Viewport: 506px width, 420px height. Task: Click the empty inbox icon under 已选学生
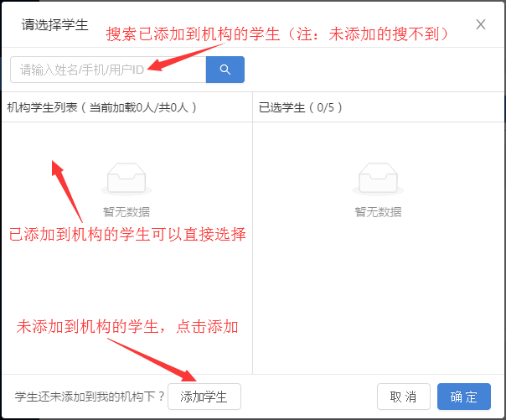click(378, 179)
